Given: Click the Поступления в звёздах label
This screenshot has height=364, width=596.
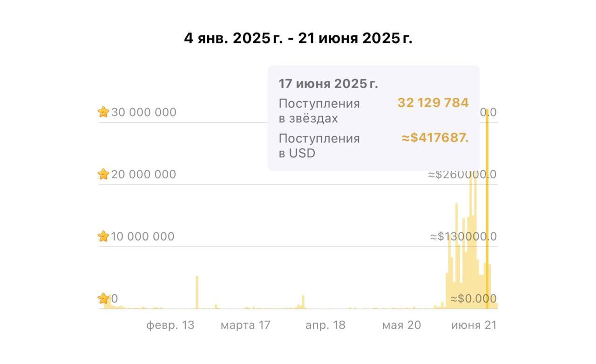Looking at the screenshot, I should click(319, 111).
